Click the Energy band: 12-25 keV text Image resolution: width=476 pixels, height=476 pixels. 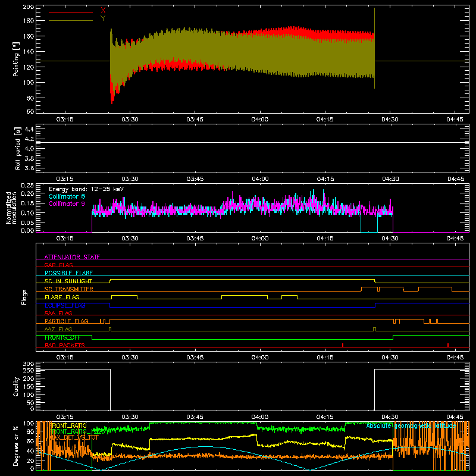[x=86, y=189]
